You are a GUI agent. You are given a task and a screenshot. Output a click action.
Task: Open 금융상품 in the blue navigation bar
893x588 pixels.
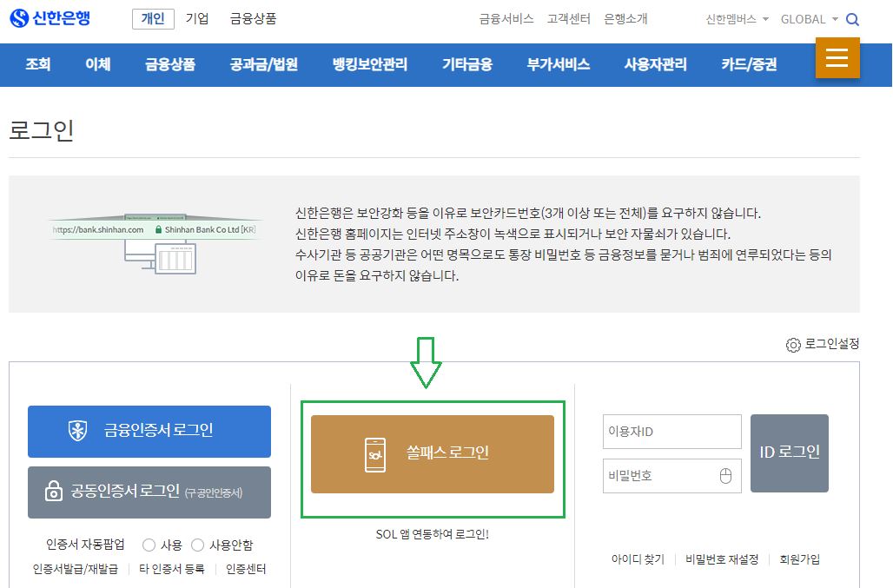point(170,64)
